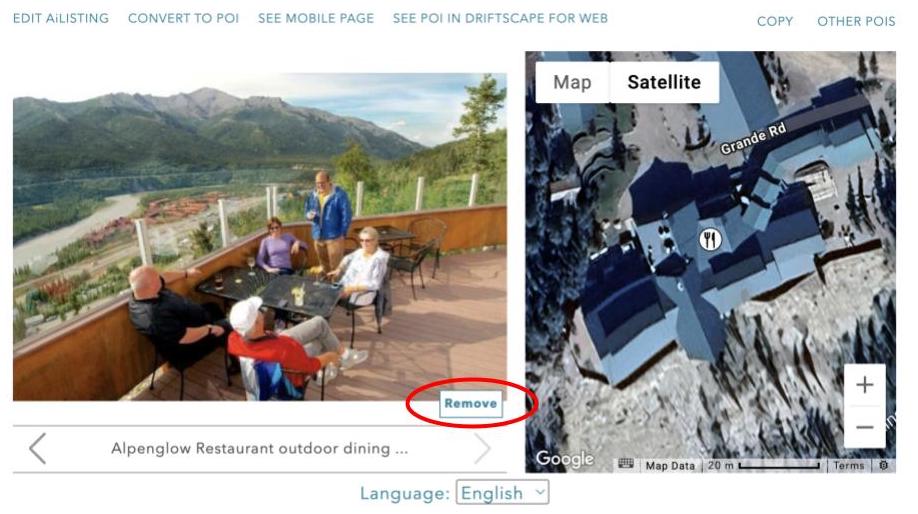Screen dimensions: 918x514
Task: Switch map view to Map mode
Action: [573, 82]
